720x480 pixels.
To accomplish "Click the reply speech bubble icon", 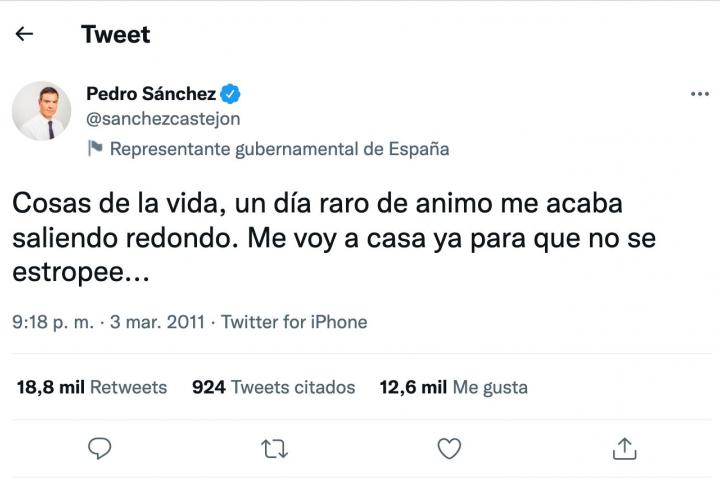I will click(98, 448).
